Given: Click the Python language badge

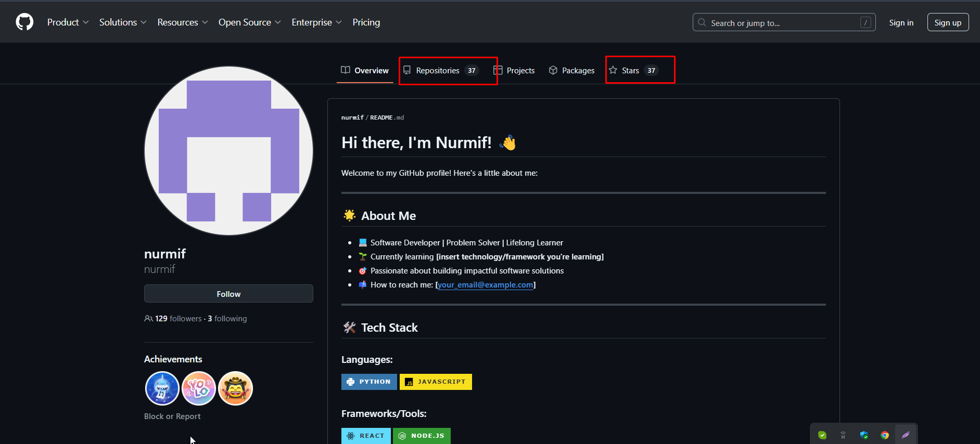Looking at the screenshot, I should click(x=369, y=382).
